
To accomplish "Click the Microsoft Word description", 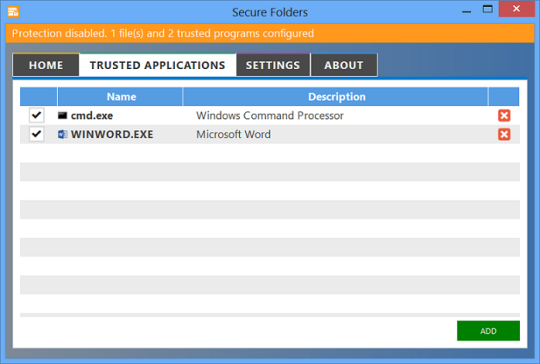I will coord(233,134).
